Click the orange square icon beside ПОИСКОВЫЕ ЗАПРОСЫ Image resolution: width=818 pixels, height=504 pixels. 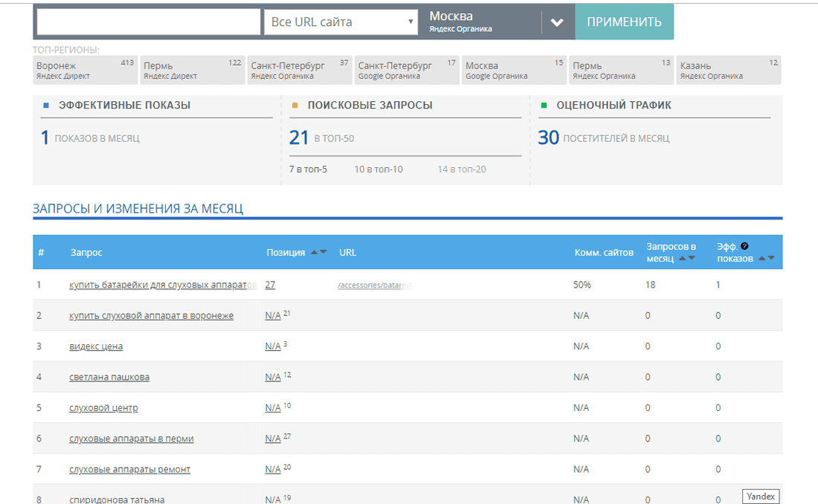(296, 105)
